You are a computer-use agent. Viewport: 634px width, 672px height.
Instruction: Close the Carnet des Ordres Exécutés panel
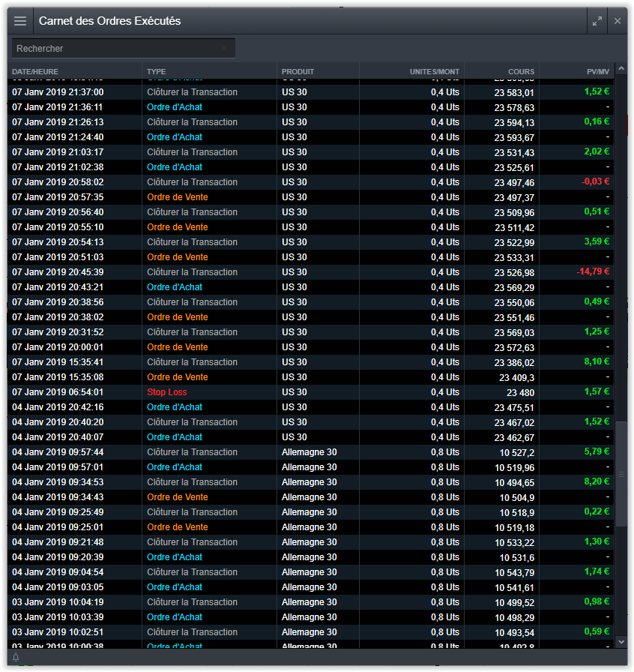coord(618,21)
